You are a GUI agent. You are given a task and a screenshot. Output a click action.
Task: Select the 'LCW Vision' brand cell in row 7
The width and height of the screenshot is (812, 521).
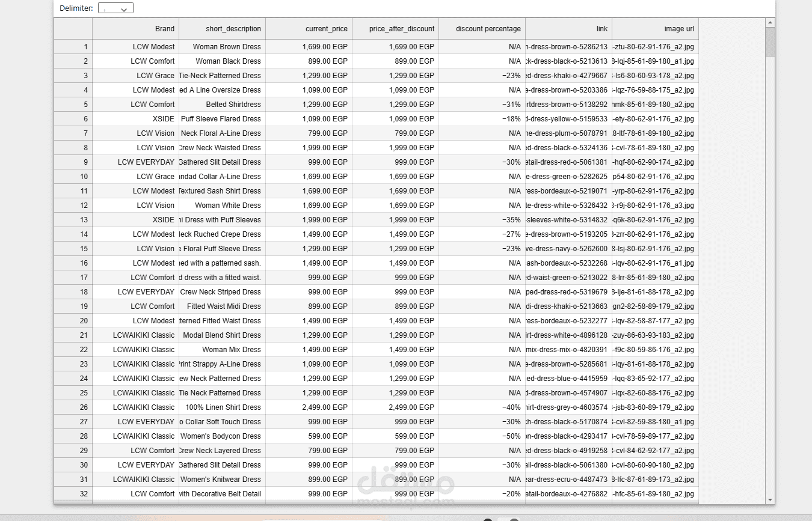135,133
